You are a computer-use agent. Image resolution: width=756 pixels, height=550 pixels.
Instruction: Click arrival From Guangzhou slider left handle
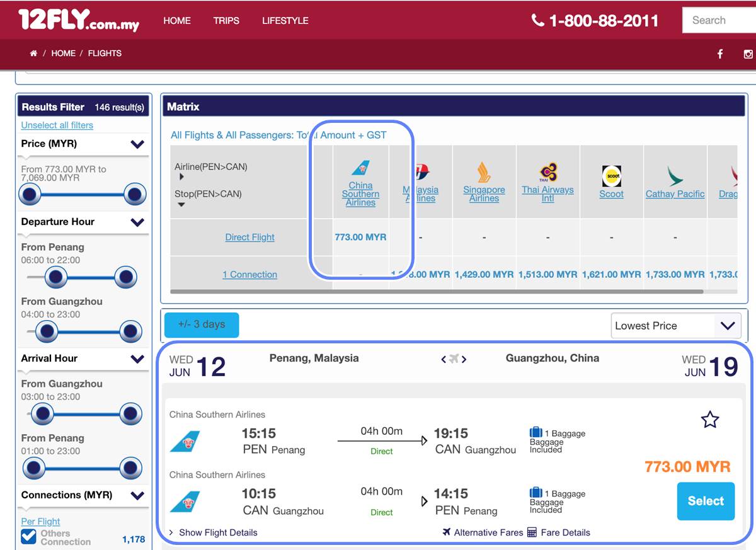tap(42, 414)
